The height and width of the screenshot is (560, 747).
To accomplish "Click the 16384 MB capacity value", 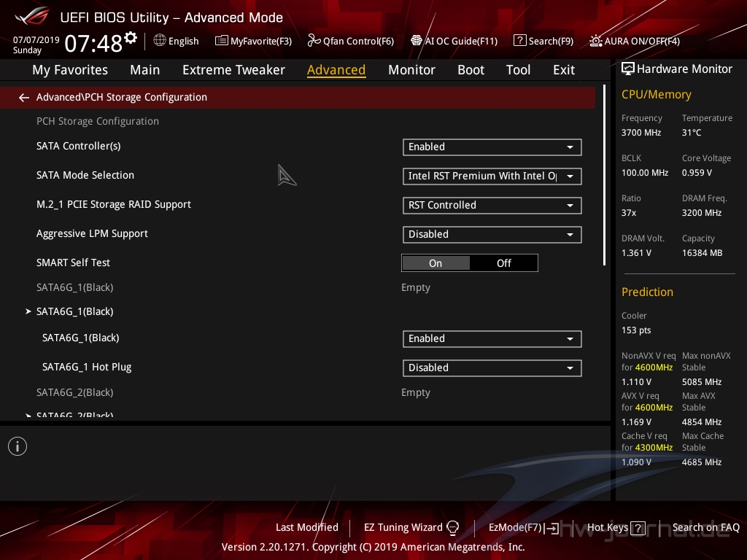I will 702,253.
